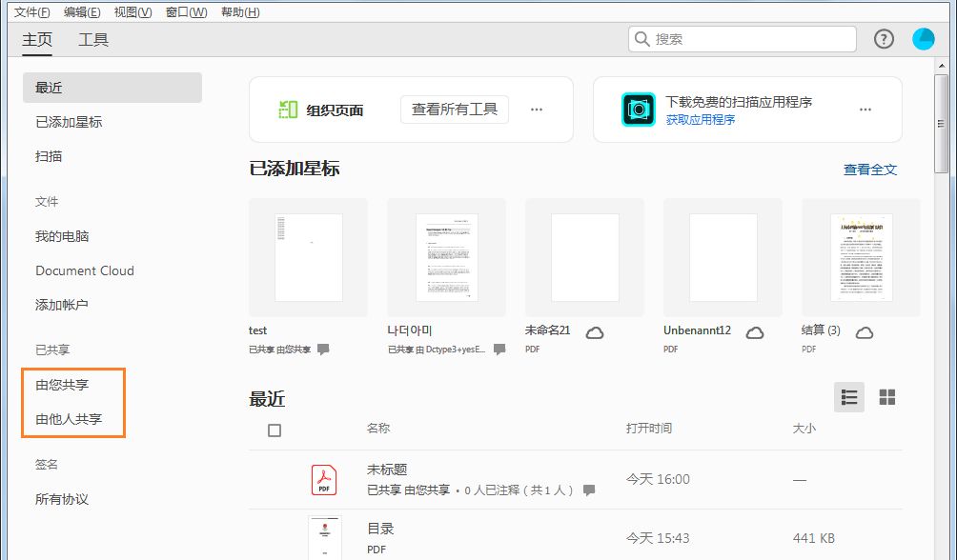Click the PDF icon beside 未标题
The height and width of the screenshot is (560, 957).
click(324, 479)
